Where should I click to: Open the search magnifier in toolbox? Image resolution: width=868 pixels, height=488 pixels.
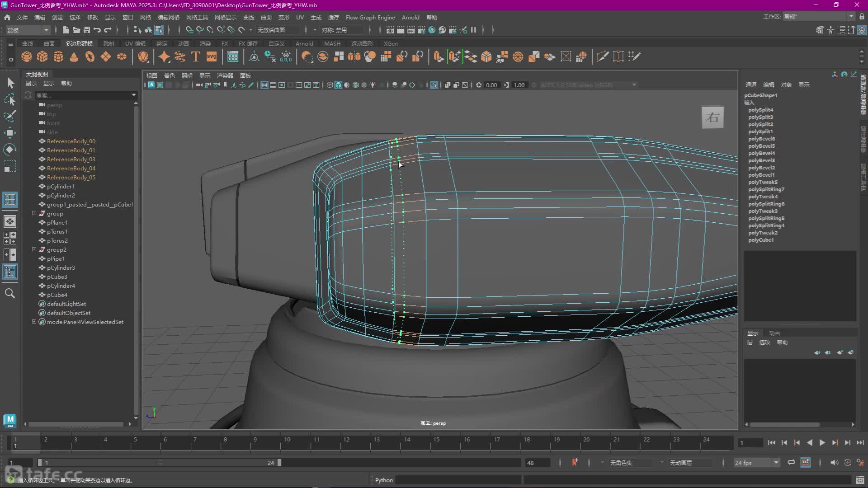pos(10,293)
